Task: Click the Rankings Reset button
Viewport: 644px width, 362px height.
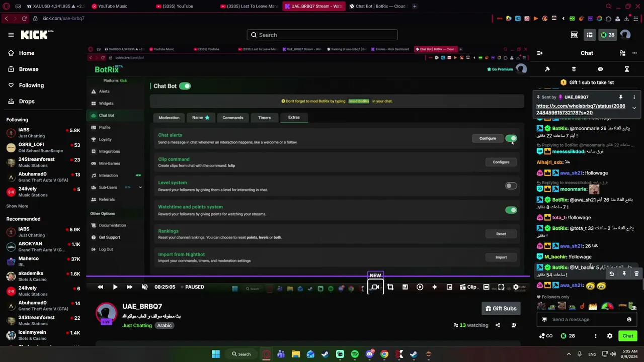Action: [501, 234]
